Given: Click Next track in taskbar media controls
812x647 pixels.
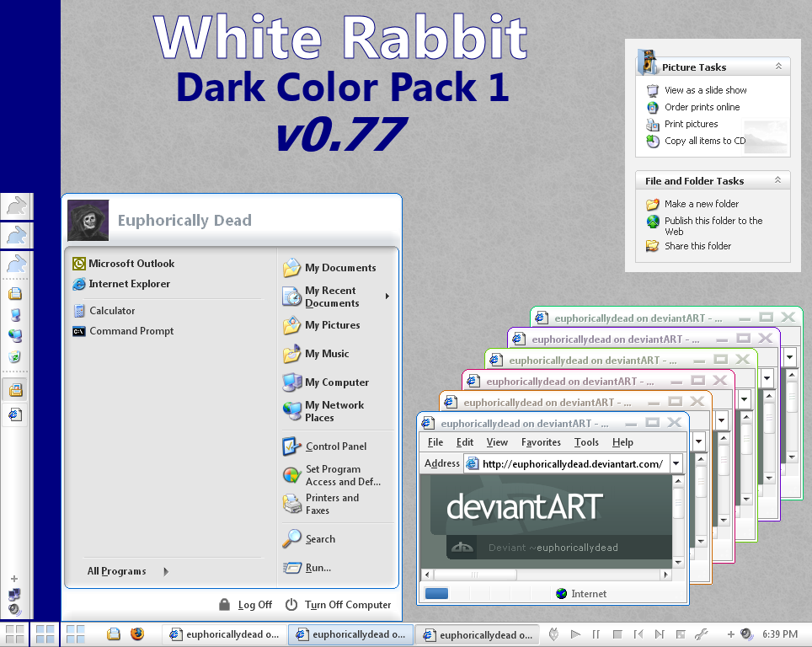Looking at the screenshot, I should pos(660,634).
